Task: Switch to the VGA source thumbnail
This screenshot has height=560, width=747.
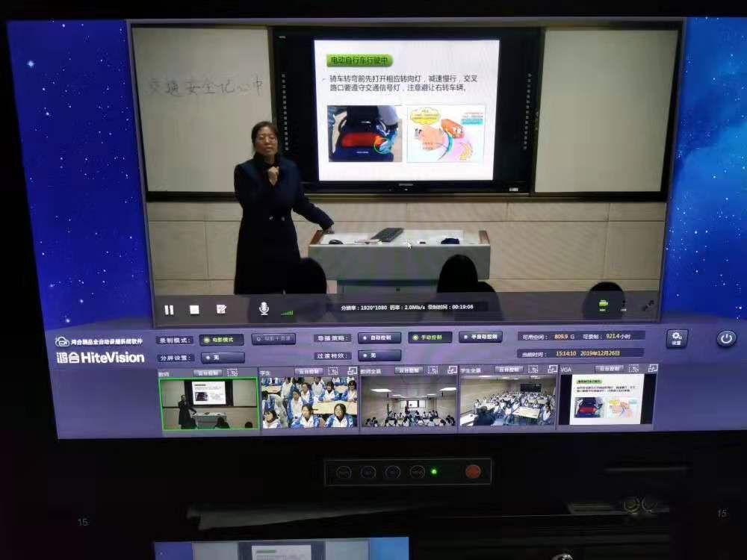Action: (x=607, y=399)
